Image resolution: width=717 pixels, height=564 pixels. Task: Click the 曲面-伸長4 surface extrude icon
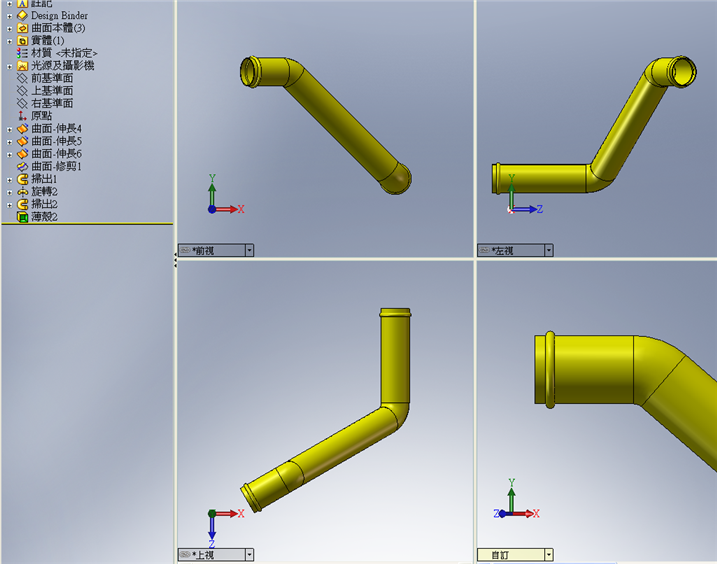tap(22, 129)
